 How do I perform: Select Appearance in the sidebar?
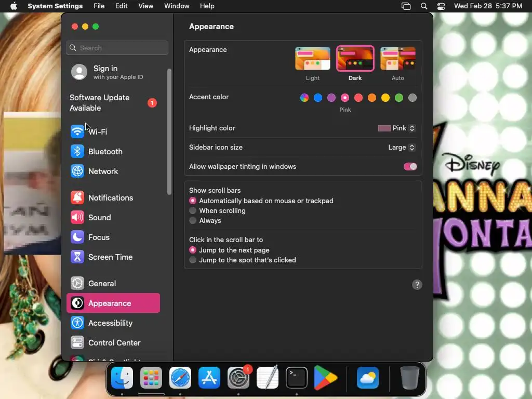click(x=113, y=303)
